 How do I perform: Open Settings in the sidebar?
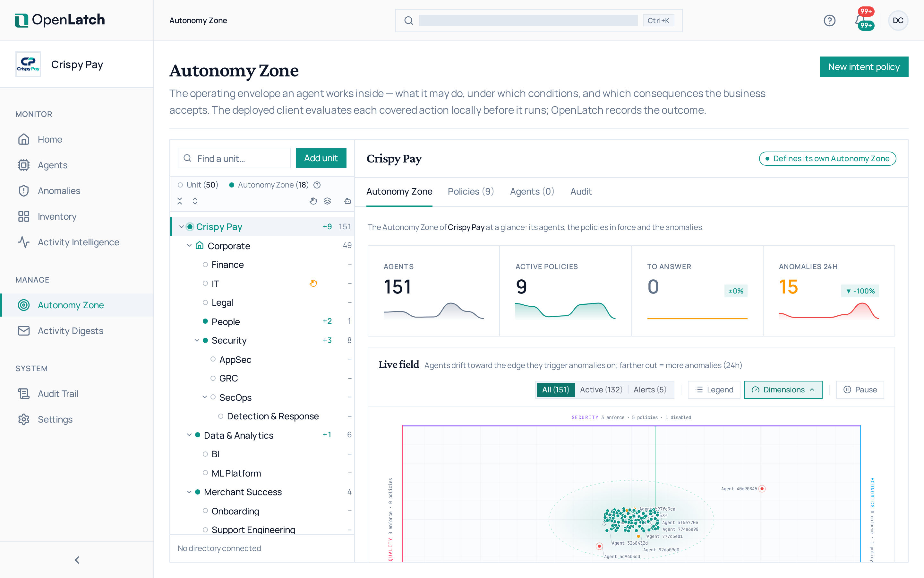(77, 419)
